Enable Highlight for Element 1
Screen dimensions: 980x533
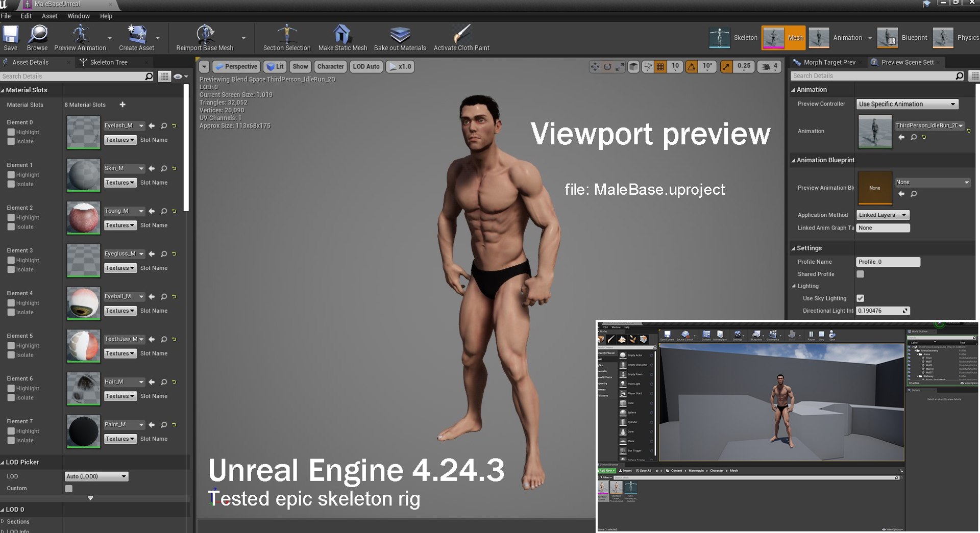[x=11, y=175]
